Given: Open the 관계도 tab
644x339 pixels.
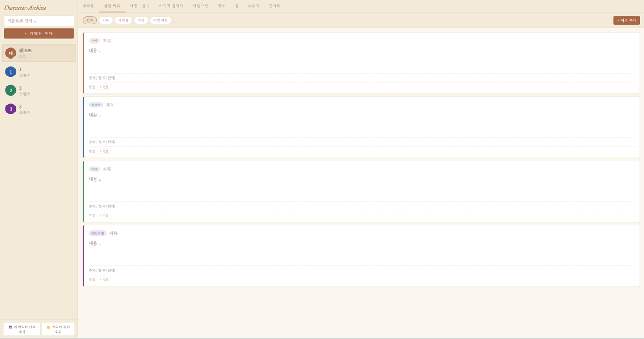Looking at the screenshot, I should [x=275, y=6].
